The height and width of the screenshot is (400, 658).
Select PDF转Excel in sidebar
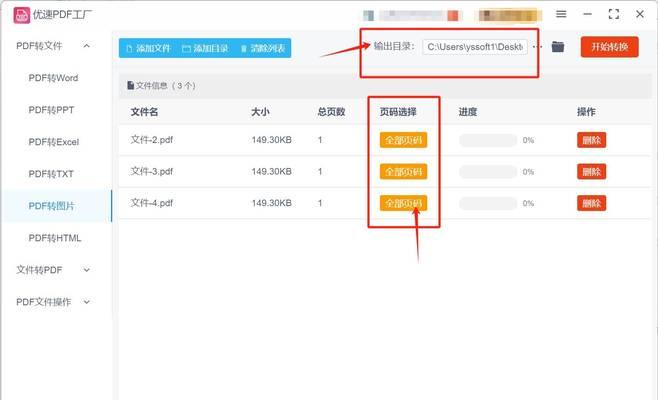coord(54,142)
